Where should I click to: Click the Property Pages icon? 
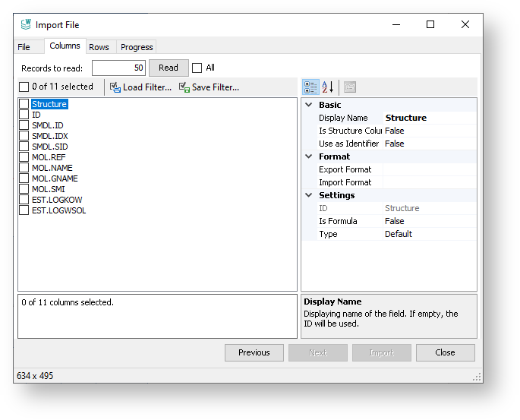click(349, 87)
